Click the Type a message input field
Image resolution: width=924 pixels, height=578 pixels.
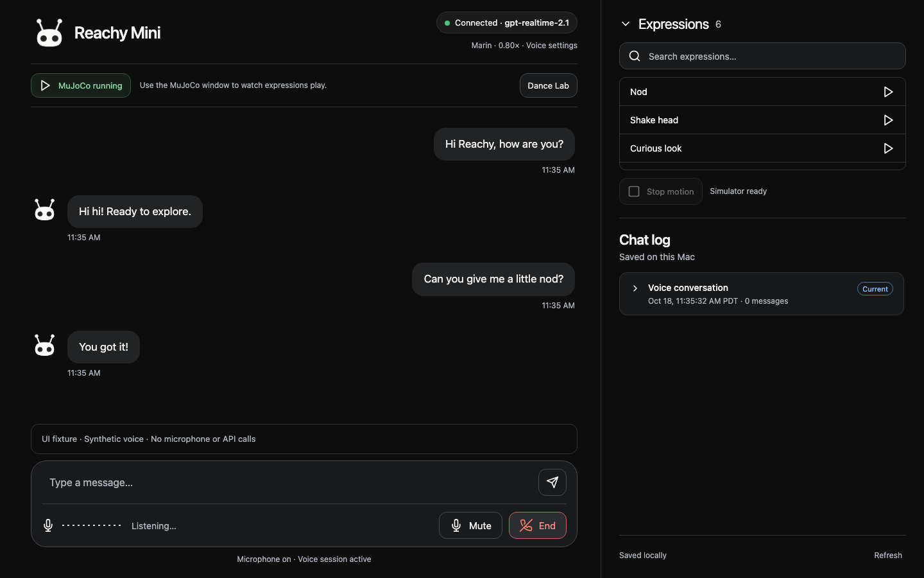coord(289,482)
